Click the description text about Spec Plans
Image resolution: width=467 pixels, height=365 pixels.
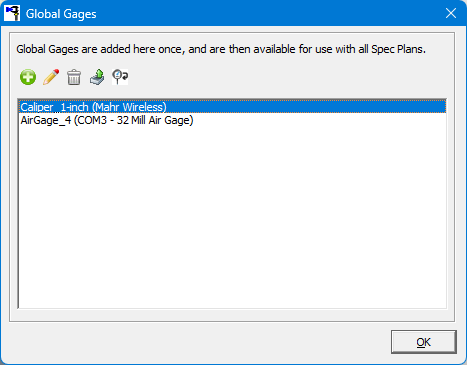pos(221,49)
